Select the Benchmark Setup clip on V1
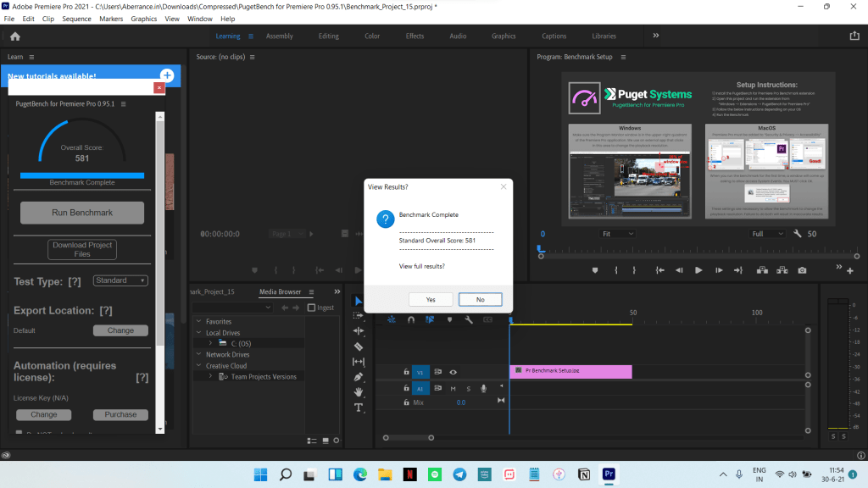 click(x=570, y=371)
